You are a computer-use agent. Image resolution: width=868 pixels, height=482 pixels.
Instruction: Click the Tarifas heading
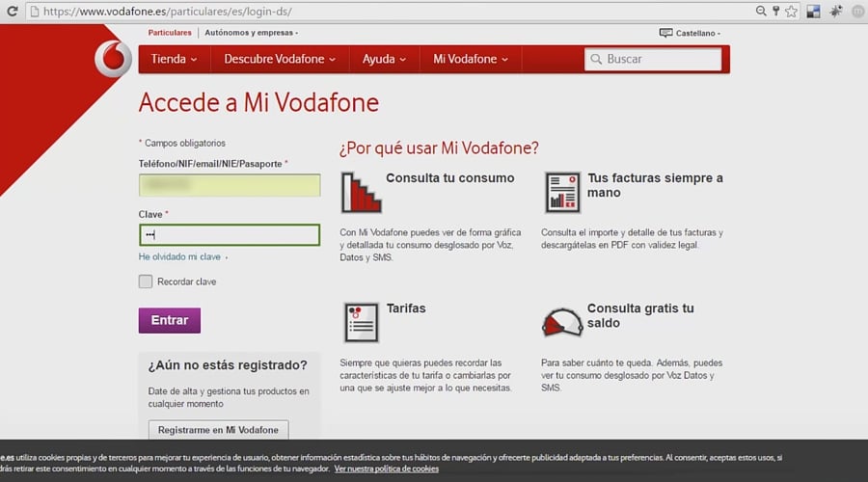(x=406, y=308)
